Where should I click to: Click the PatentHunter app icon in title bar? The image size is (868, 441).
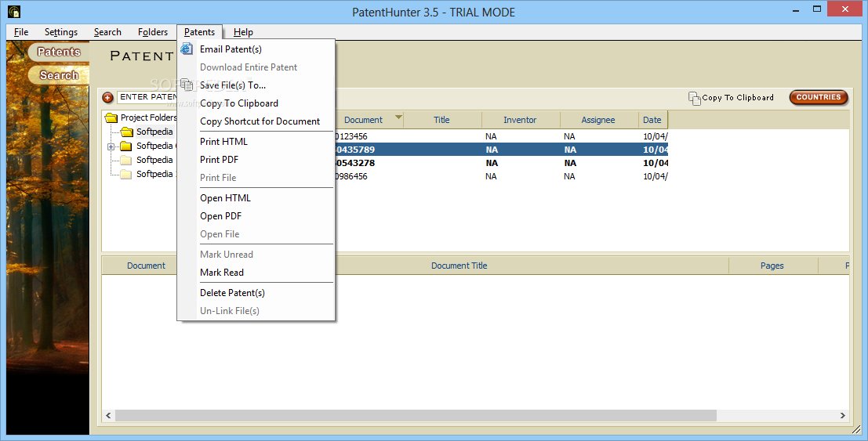tap(14, 10)
